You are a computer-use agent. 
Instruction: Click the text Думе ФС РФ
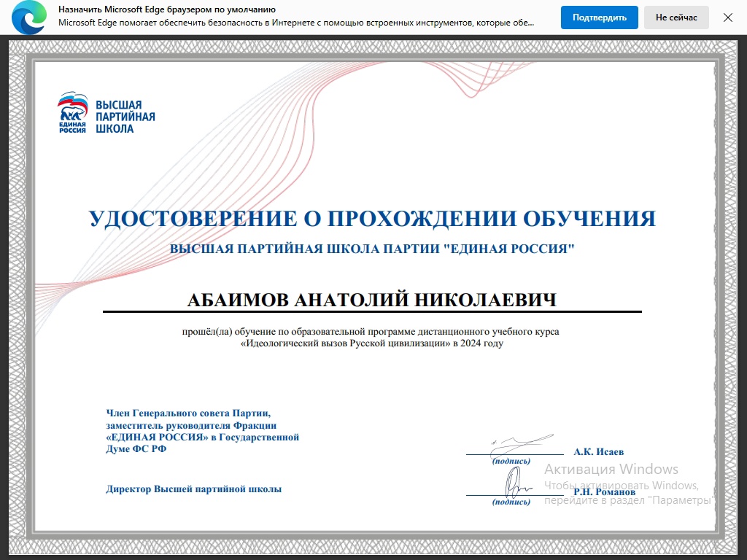pyautogui.click(x=136, y=448)
